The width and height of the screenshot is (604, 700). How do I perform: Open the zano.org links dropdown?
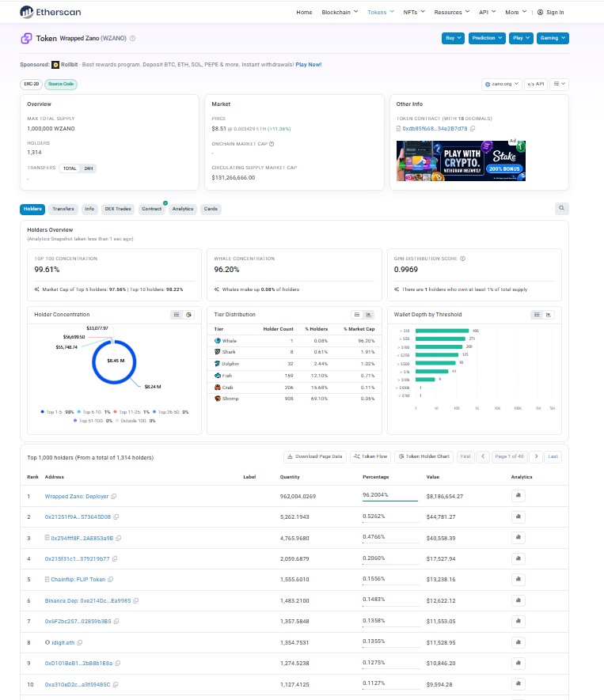(502, 84)
